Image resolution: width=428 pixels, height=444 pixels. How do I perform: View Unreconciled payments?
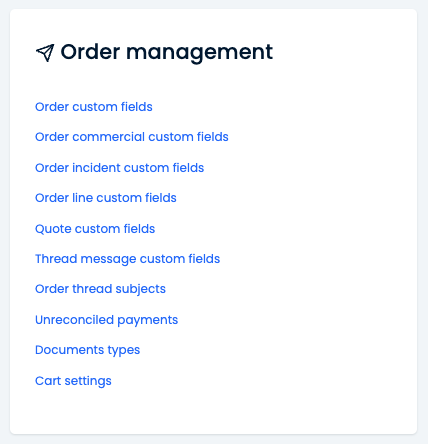coord(106,320)
